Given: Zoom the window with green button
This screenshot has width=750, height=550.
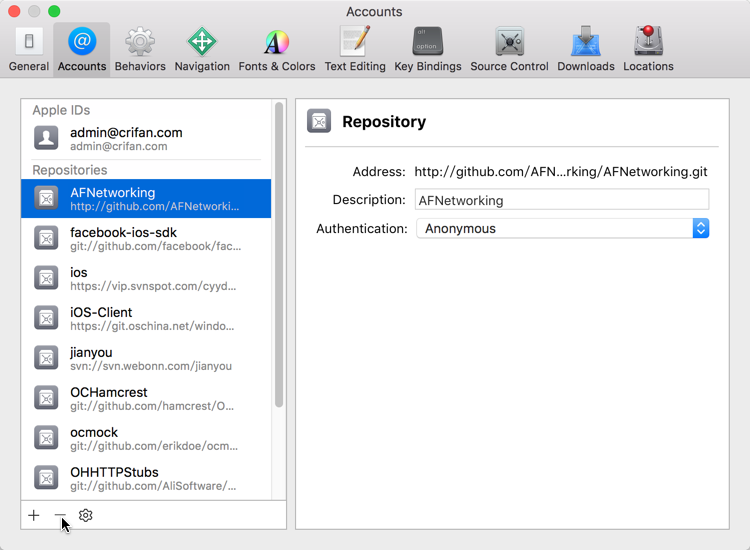Looking at the screenshot, I should (54, 11).
